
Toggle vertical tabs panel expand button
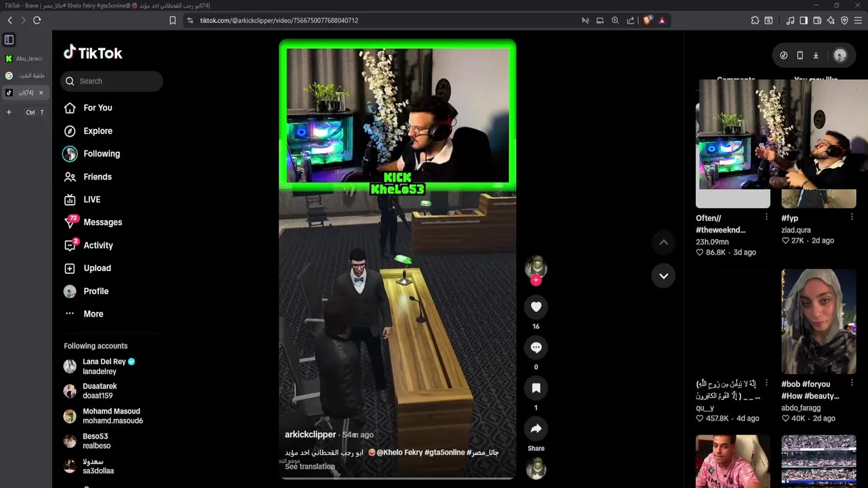click(9, 40)
